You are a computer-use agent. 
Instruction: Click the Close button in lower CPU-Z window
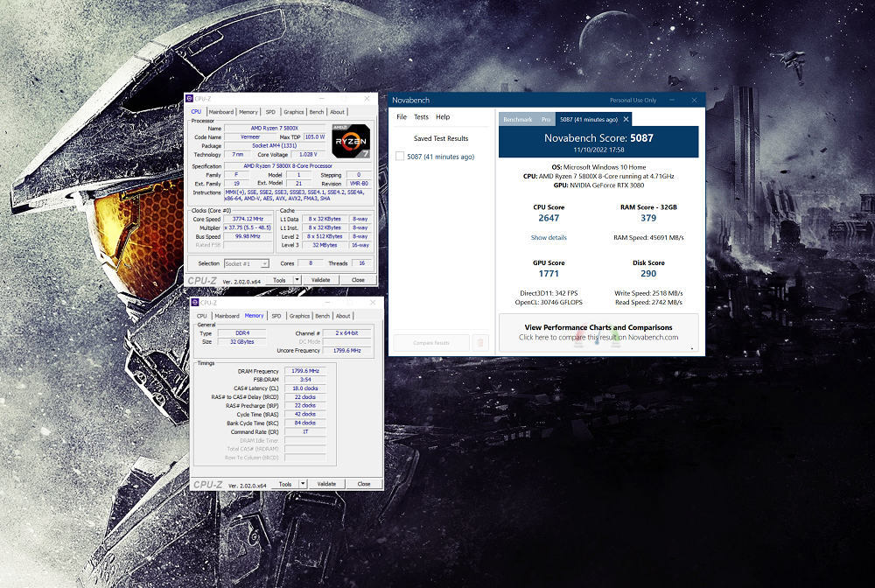(364, 484)
